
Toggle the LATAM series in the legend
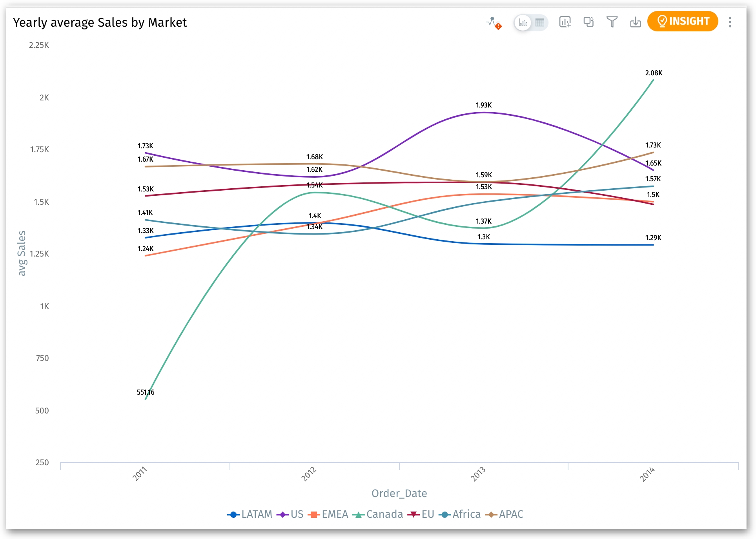[x=250, y=514]
